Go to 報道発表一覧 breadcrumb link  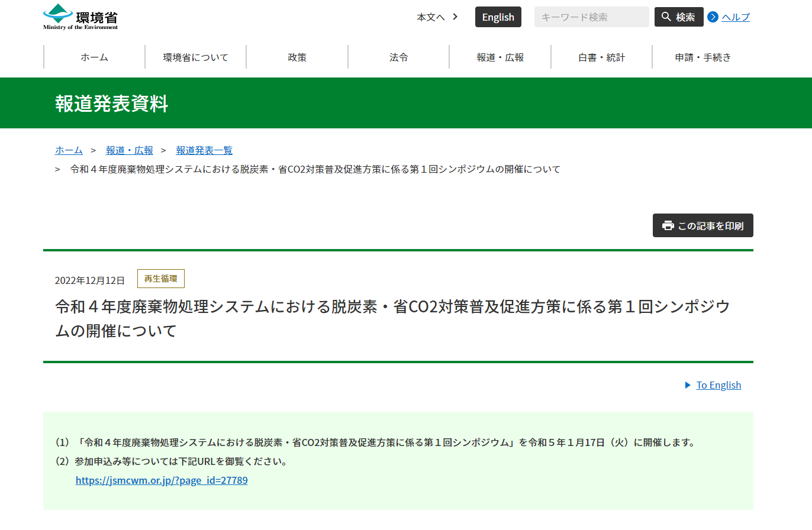click(204, 150)
